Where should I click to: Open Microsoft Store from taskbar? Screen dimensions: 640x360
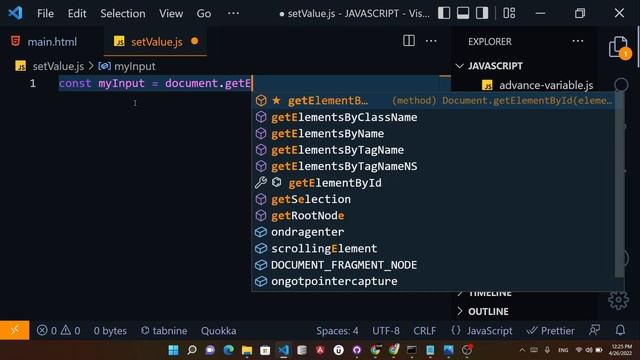tap(265, 350)
